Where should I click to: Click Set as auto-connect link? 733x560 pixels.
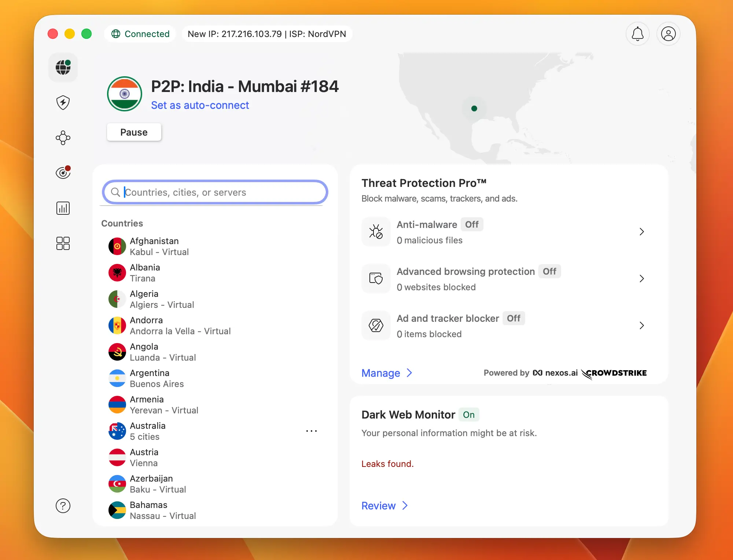[200, 105]
